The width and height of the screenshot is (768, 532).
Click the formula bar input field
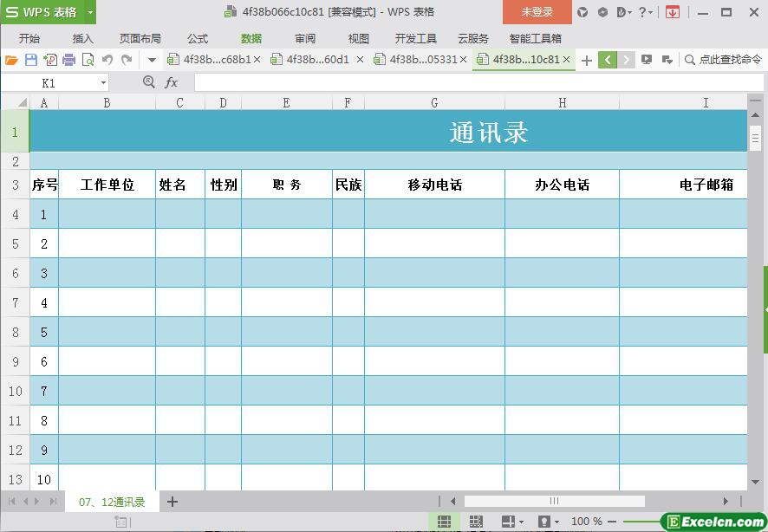click(x=468, y=82)
